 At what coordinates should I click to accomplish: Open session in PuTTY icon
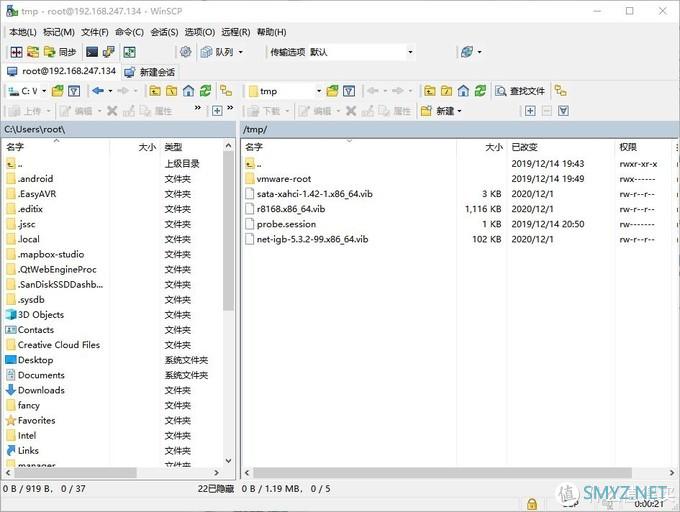108,52
